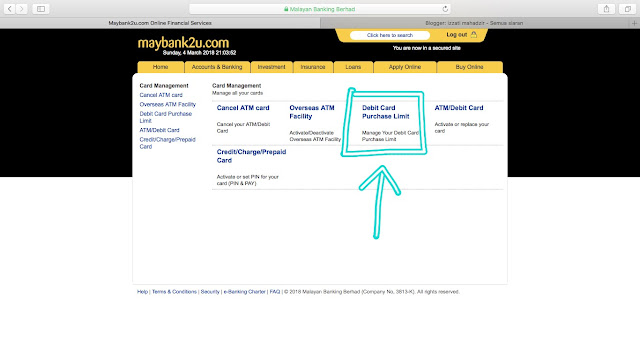Open ATM/Debit Card heading in main panel
640x360 pixels.
[x=459, y=108]
